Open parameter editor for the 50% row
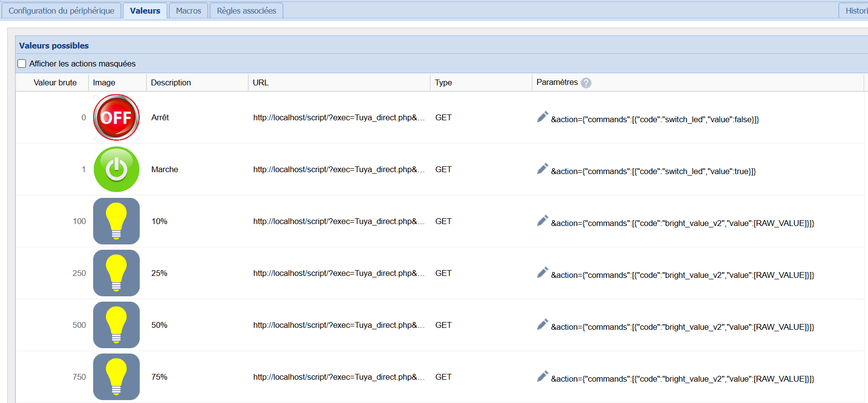 pos(542,325)
